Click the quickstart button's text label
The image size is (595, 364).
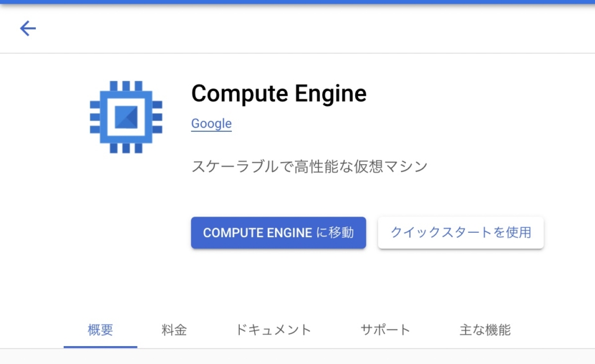(461, 232)
